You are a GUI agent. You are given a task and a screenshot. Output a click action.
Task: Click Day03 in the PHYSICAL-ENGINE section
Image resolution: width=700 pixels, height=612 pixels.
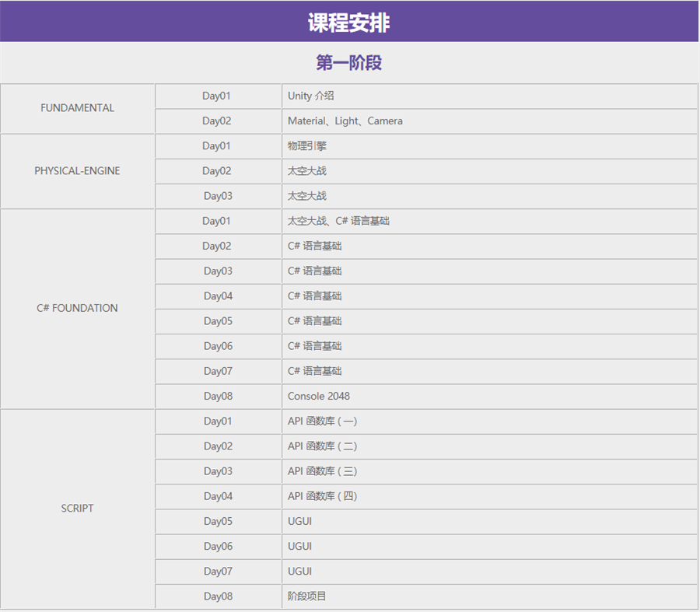218,196
